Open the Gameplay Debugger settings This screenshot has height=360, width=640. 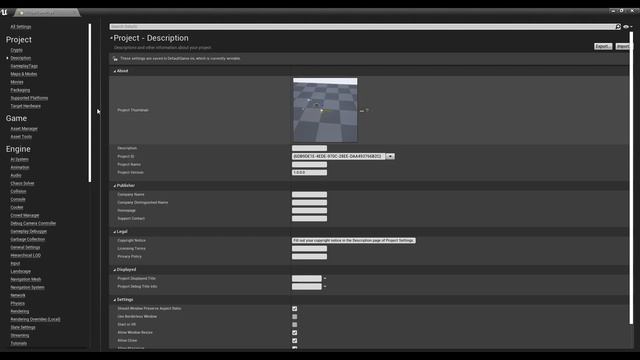click(x=29, y=231)
